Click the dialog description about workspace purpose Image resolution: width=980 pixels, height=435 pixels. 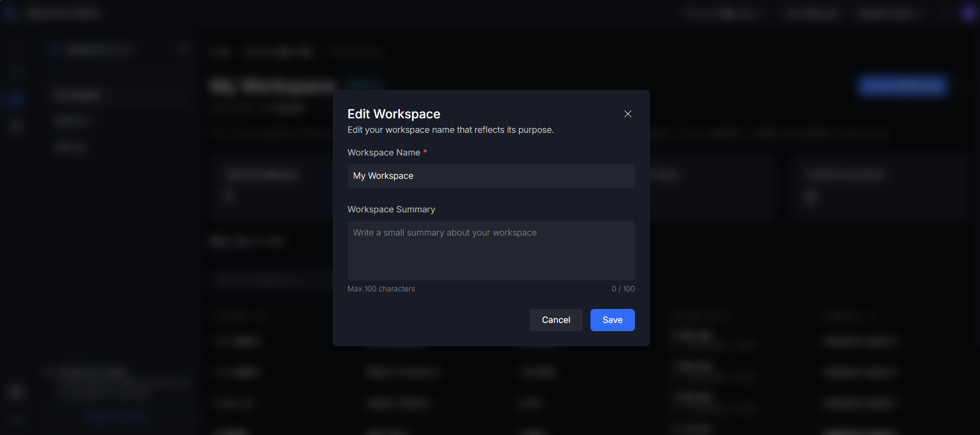[450, 130]
